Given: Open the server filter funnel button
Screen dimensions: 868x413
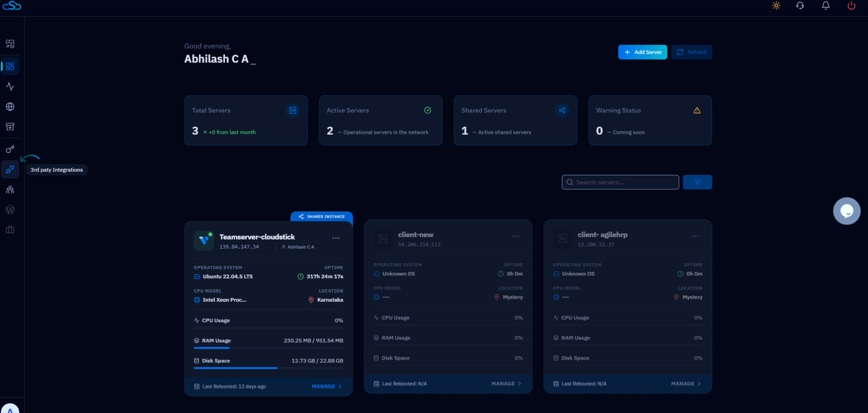Looking at the screenshot, I should pos(697,182).
